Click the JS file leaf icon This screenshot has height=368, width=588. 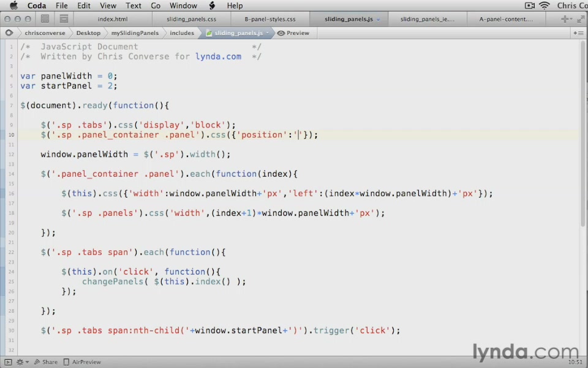209,33
